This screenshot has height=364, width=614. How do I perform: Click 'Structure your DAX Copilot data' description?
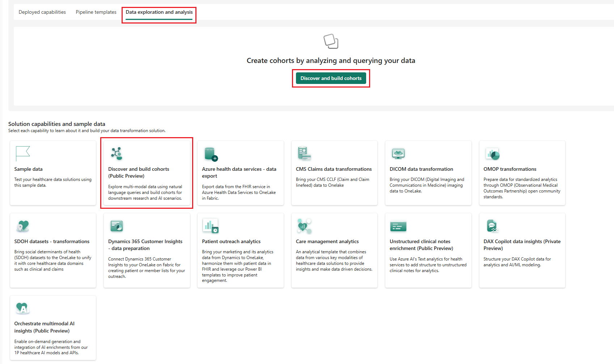(x=517, y=262)
